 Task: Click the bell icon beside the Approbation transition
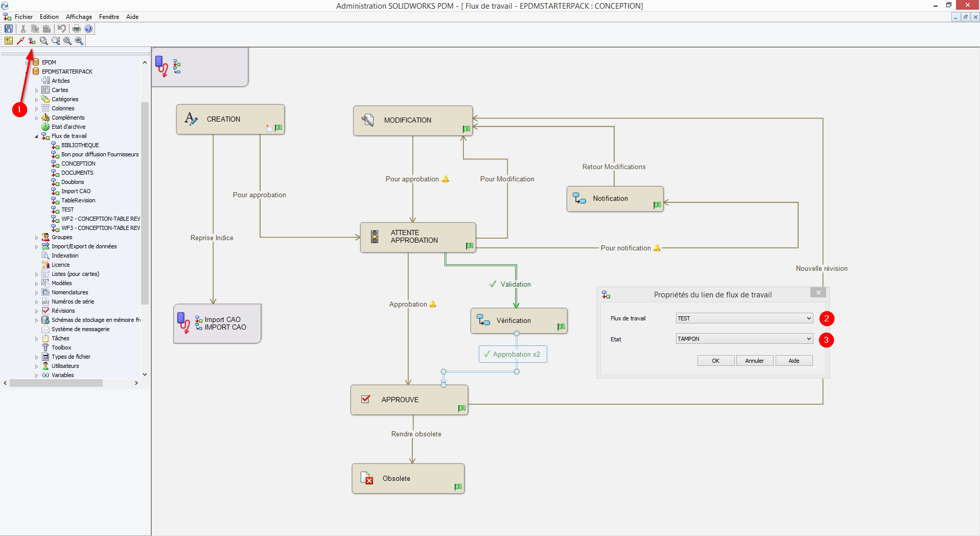pyautogui.click(x=433, y=304)
